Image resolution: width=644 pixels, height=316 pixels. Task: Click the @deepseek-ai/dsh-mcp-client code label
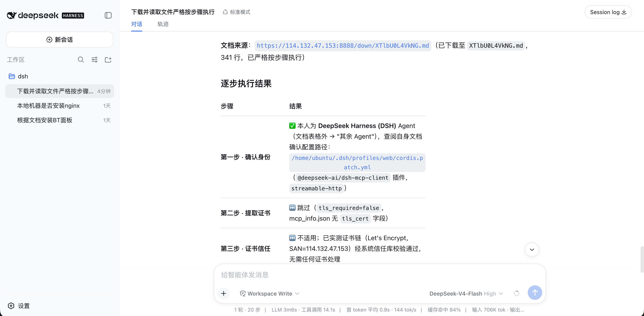tap(343, 178)
